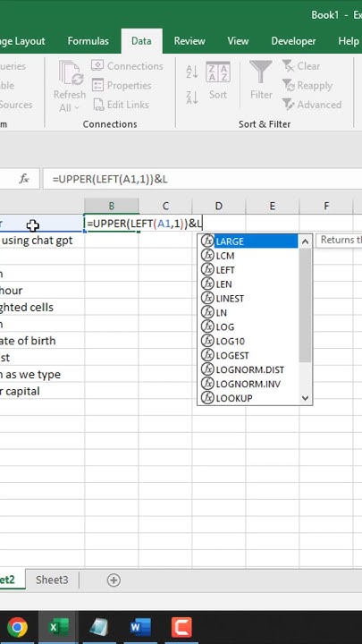Clear the applied filter
Viewport: 362px width, 644px height.
301,65
